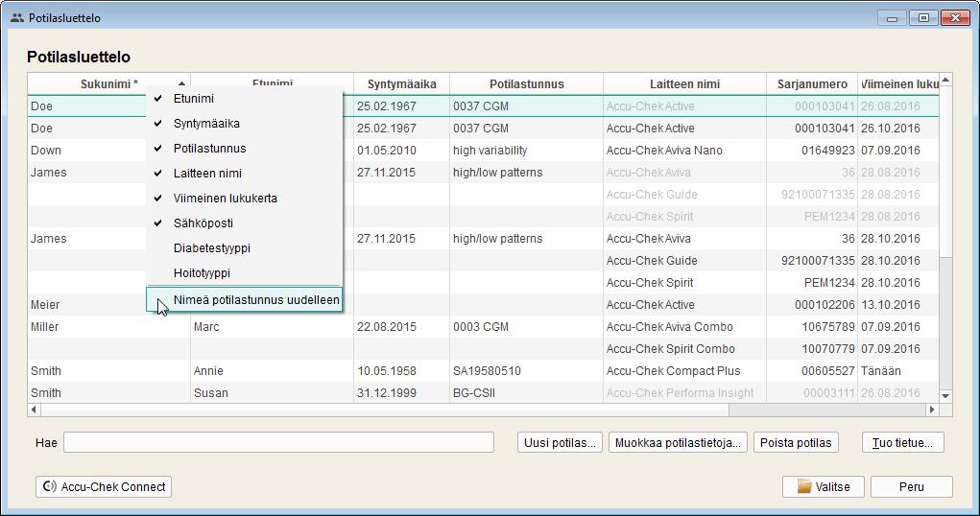Enable Diabetestyyppi column in the menu
This screenshot has height=516, width=980.
pyautogui.click(x=245, y=248)
